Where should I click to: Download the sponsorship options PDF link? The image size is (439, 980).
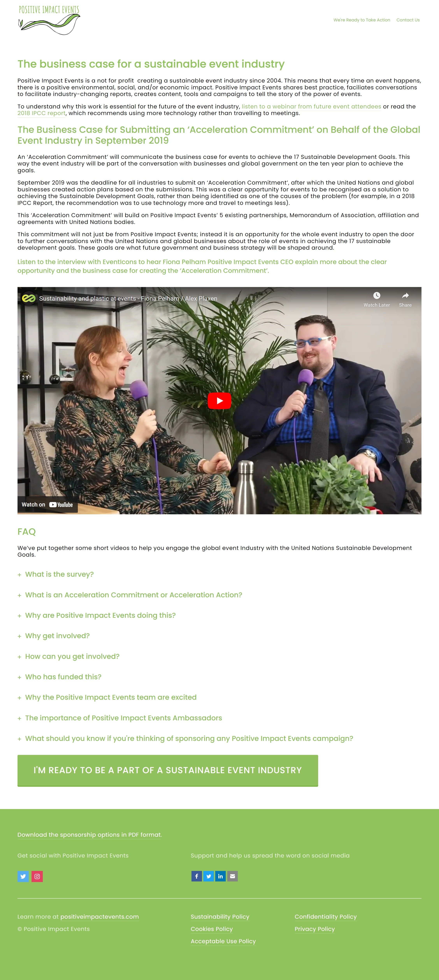point(89,835)
